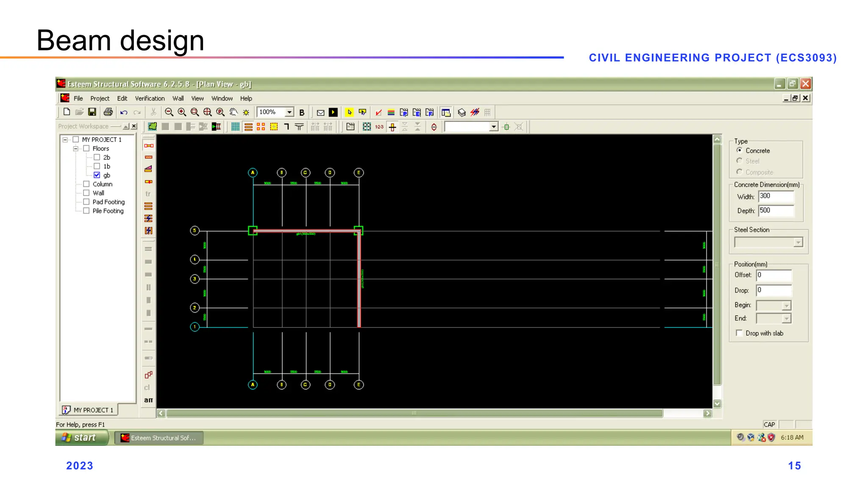Open the 100% zoom dropdown
The height and width of the screenshot is (488, 868).
point(289,112)
